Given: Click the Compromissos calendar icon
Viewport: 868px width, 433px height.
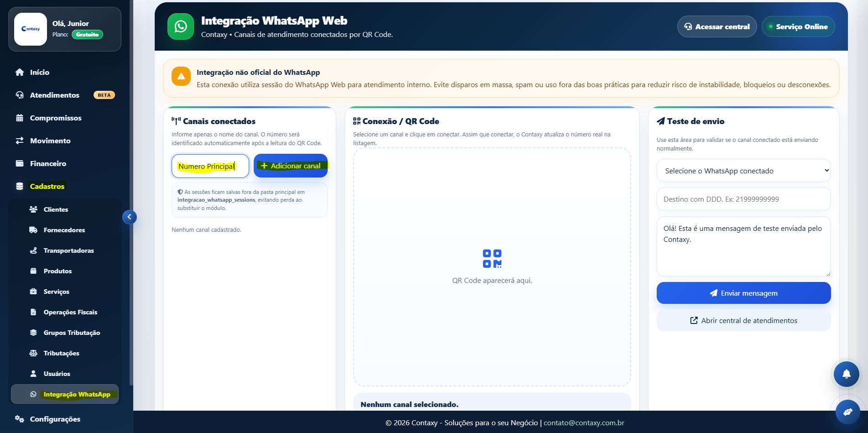Looking at the screenshot, I should pos(20,118).
